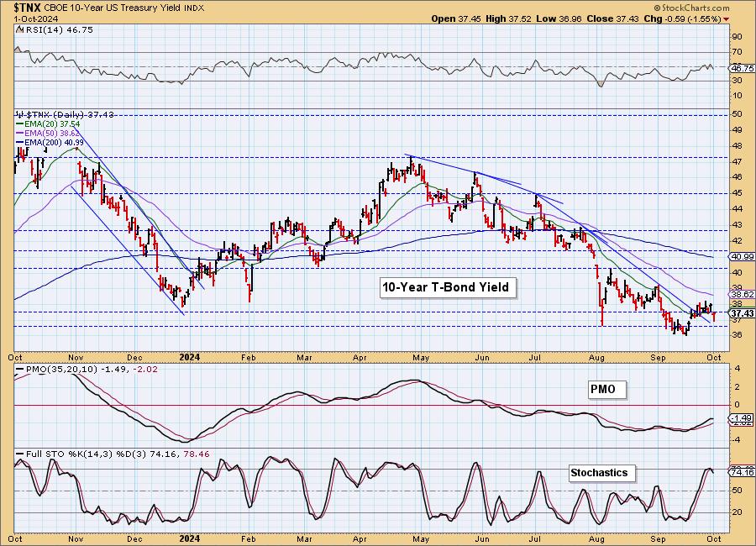The height and width of the screenshot is (546, 756).
Task: Click the '1-Oct-2024' date label
Action: [x=36, y=18]
